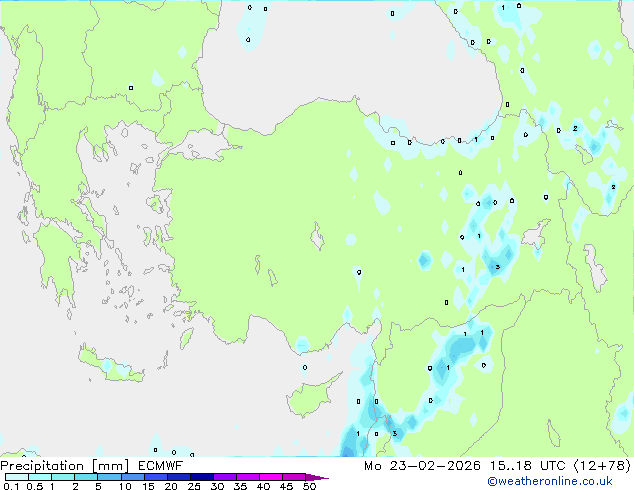
Task: Choose magenta swatch between 40 and 45
Action: click(x=271, y=477)
